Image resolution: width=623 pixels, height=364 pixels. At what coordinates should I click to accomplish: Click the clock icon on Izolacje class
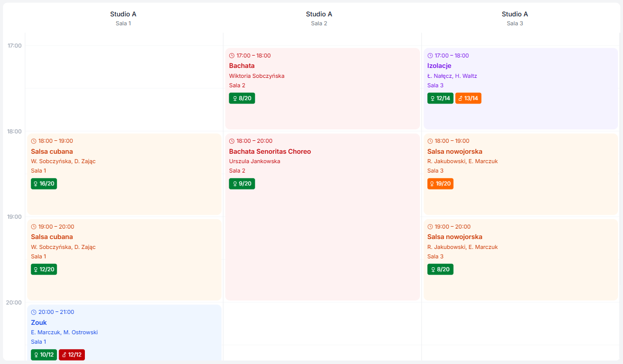tap(430, 56)
